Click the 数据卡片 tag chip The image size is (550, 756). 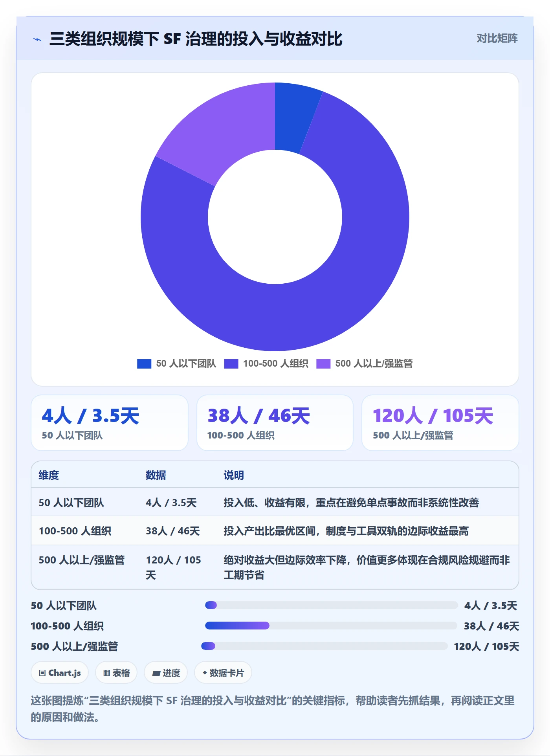tap(223, 673)
